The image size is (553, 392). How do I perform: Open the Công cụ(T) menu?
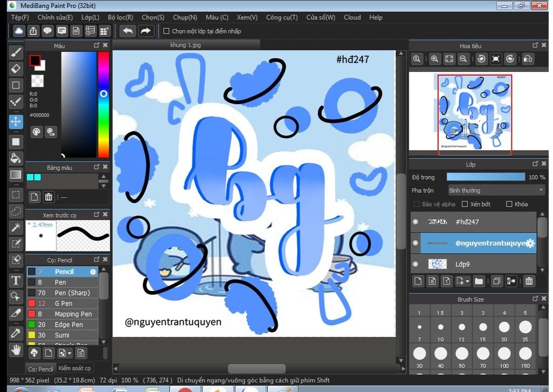(x=282, y=17)
